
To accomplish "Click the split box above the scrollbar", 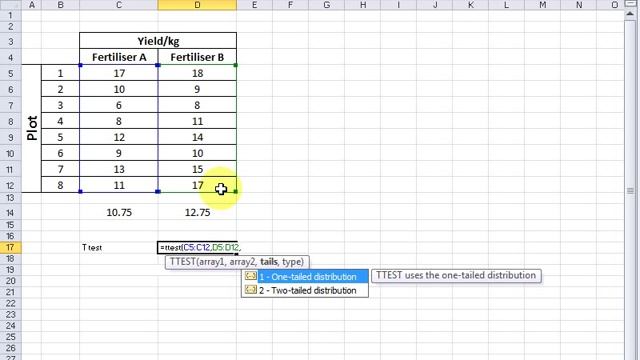I will tap(630, 3).
